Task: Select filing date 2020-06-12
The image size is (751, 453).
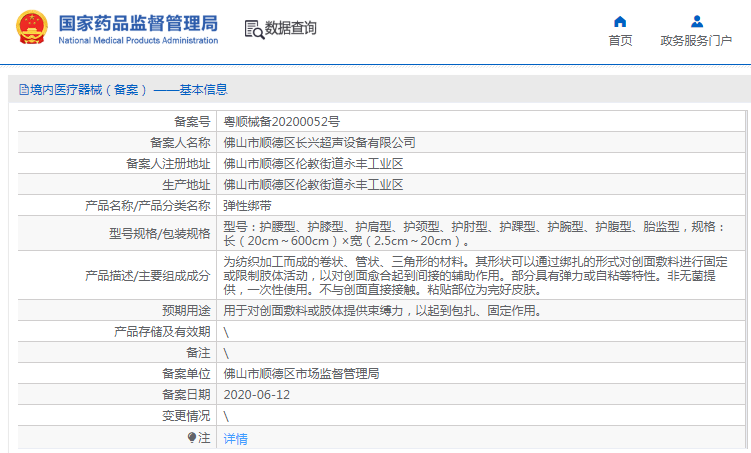Action: (257, 395)
